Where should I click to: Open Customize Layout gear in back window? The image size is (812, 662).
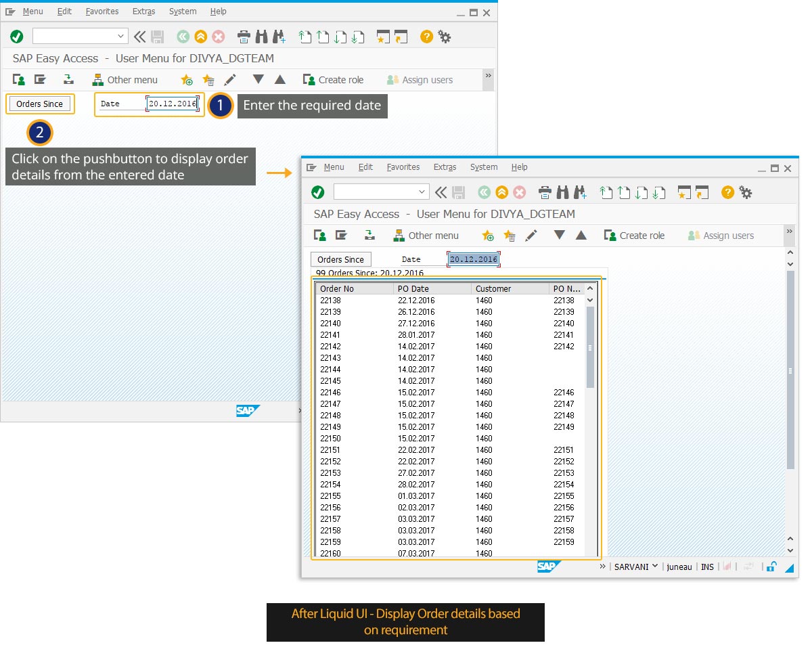[445, 37]
